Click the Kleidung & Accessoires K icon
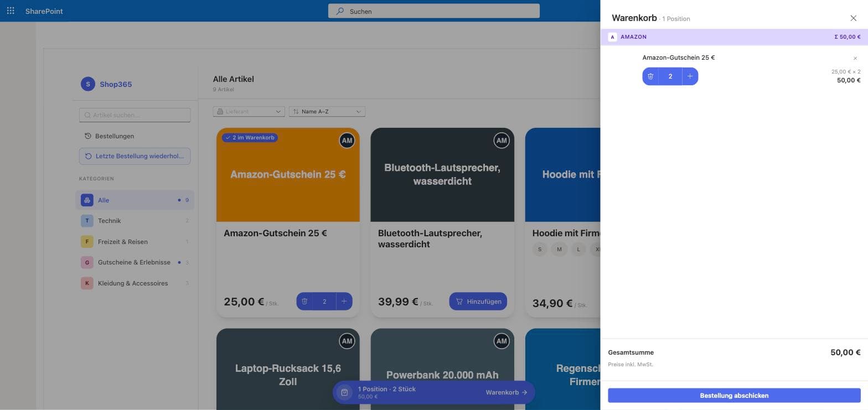The width and height of the screenshot is (868, 410). coord(87,283)
